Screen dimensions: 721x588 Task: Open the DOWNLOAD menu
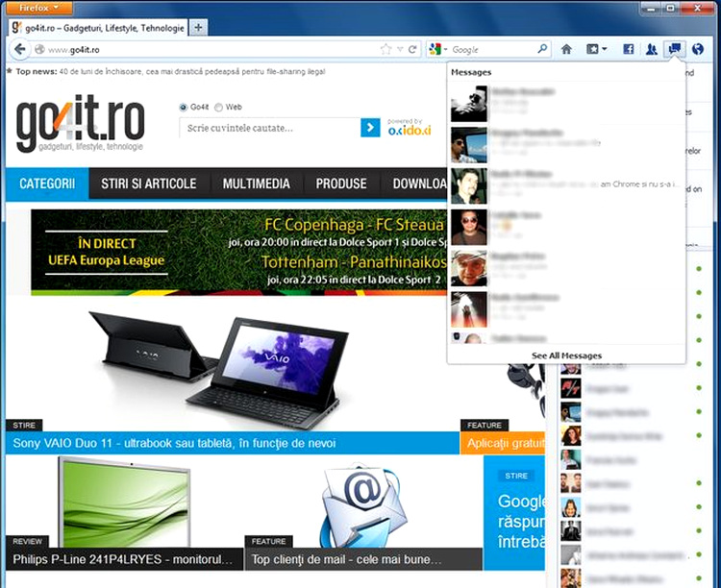tap(417, 184)
